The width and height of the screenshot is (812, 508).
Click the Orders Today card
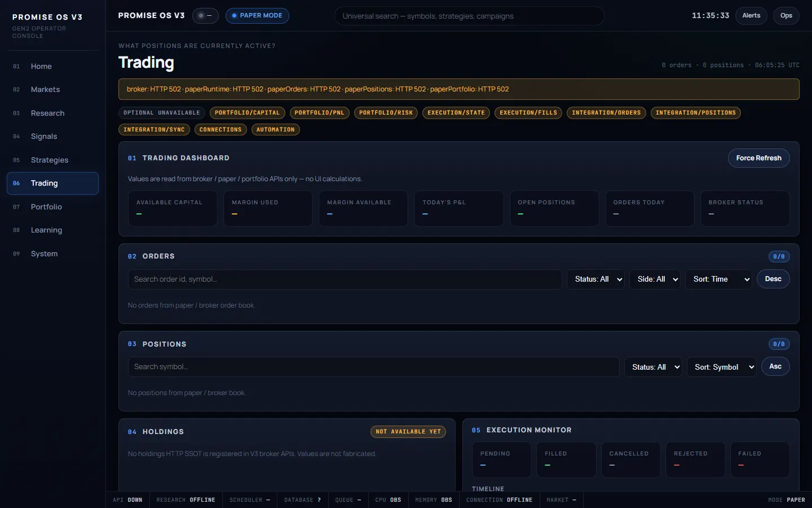click(x=650, y=208)
